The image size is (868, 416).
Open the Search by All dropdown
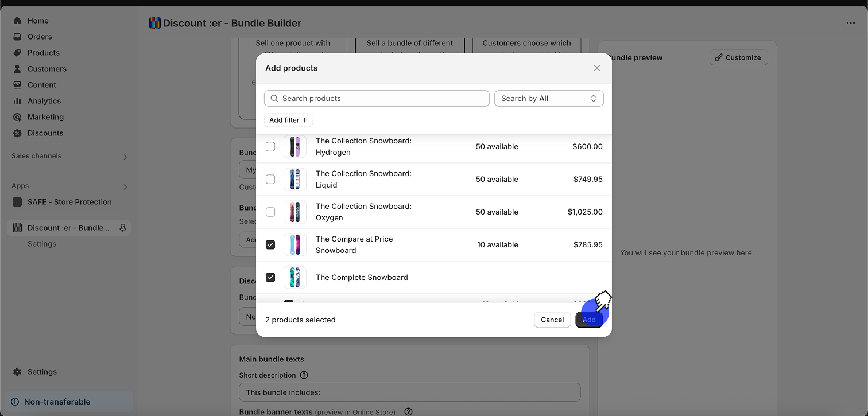point(549,99)
